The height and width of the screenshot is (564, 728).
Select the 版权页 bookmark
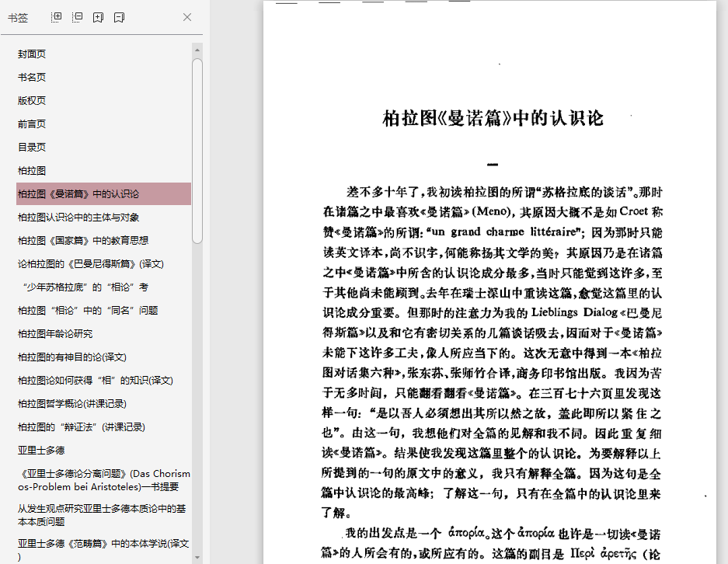point(32,101)
